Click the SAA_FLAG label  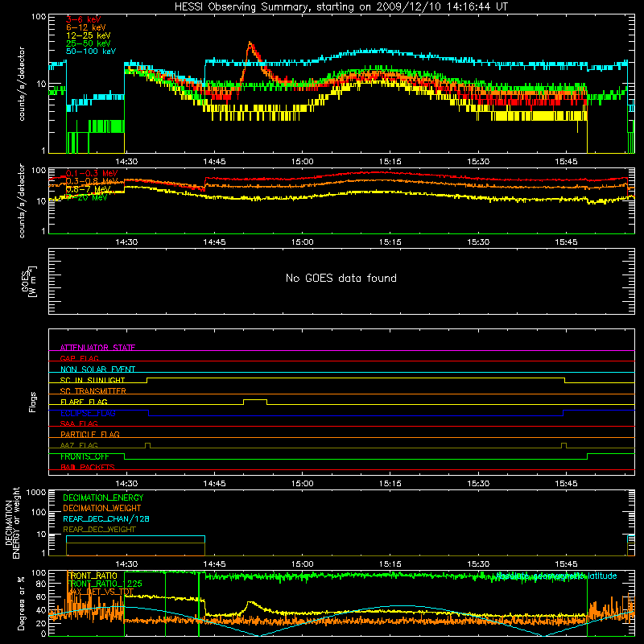coord(79,423)
